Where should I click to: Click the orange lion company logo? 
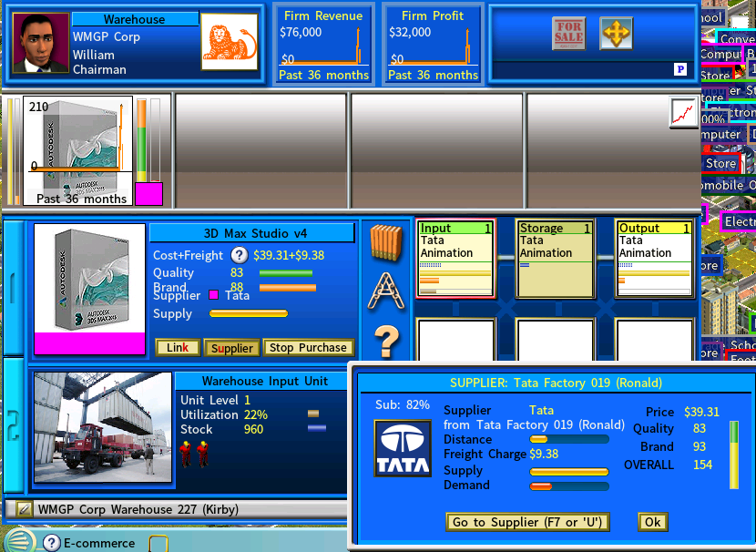(230, 42)
